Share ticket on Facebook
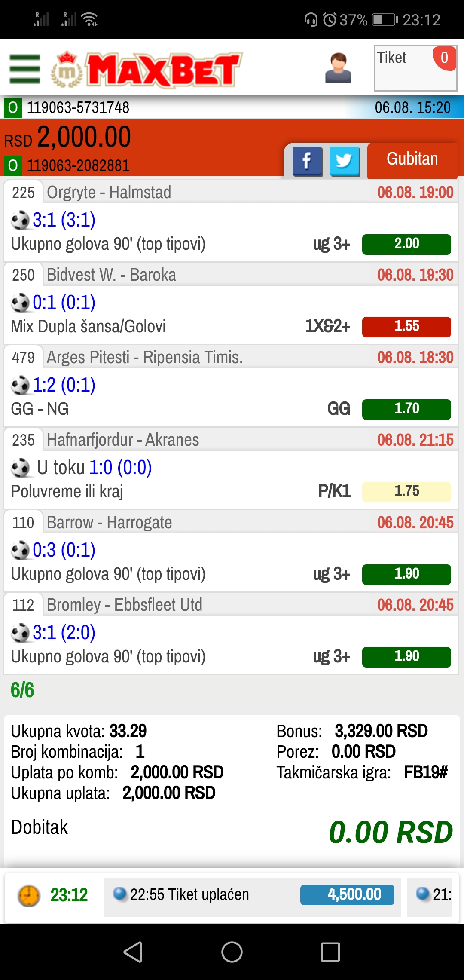This screenshot has height=980, width=464. 308,161
